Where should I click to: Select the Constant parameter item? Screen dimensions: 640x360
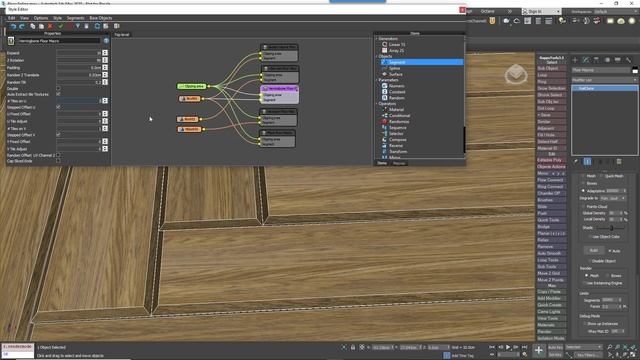(397, 92)
